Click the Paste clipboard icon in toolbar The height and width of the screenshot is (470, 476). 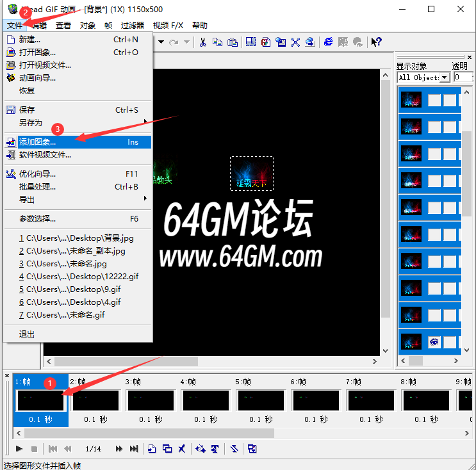[x=233, y=42]
